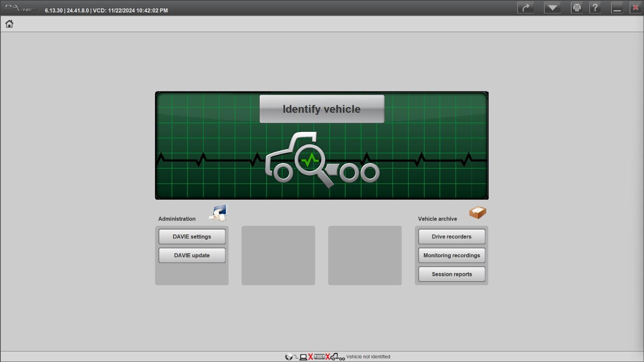This screenshot has height=362, width=644.
Task: Open Drive recorders
Action: [x=452, y=236]
